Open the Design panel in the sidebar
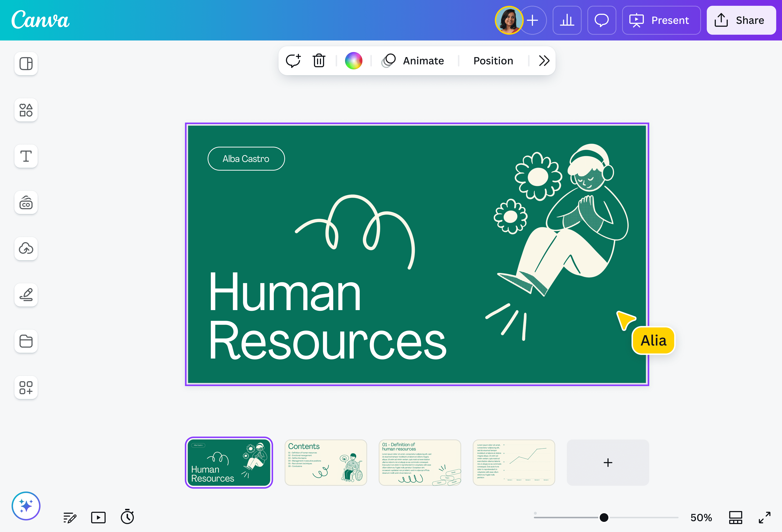This screenshot has width=782, height=532. click(26, 64)
